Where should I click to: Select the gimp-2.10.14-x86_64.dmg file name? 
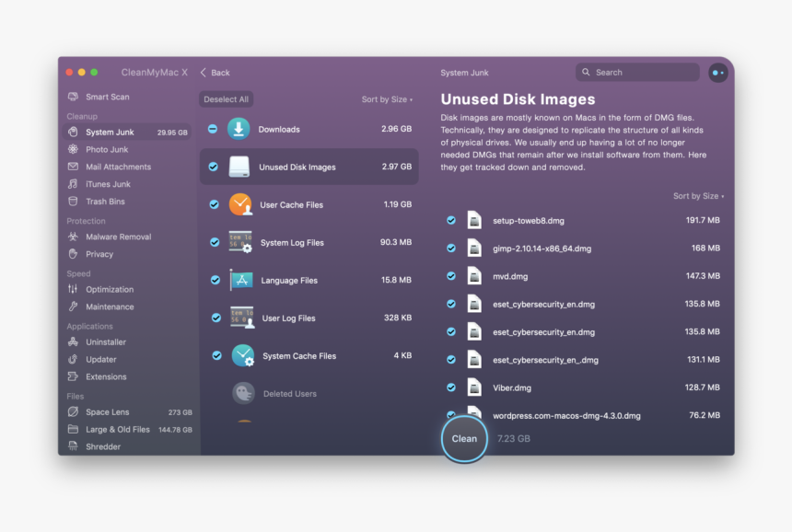542,249
